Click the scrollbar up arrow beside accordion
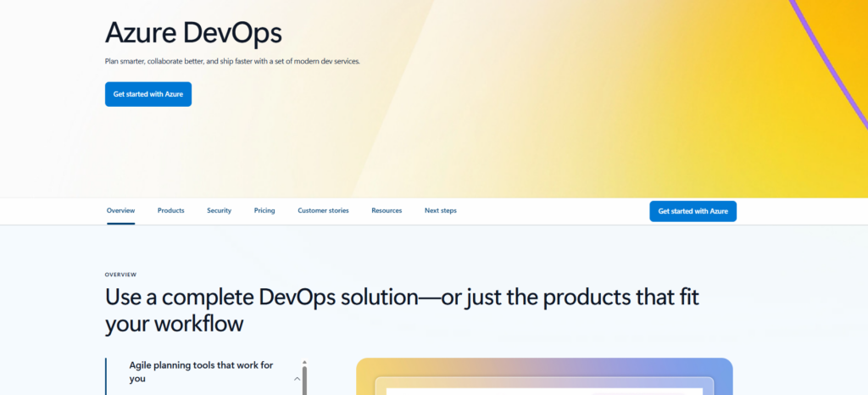Image resolution: width=868 pixels, height=395 pixels. [304, 363]
